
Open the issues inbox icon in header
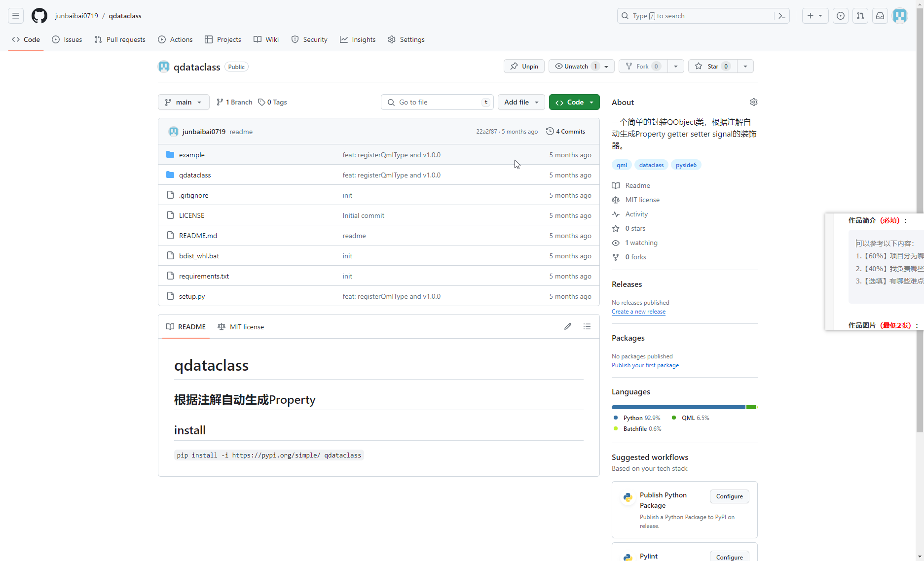pos(841,16)
